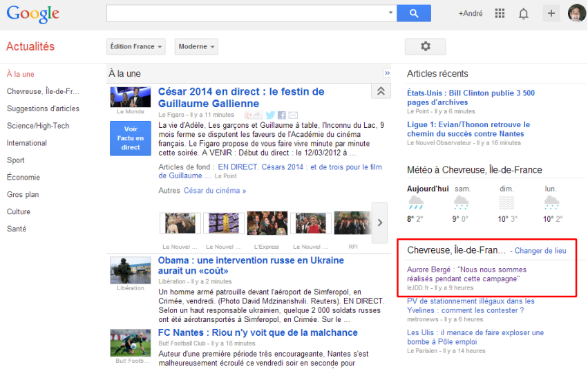Show next photos with carousel arrow
Screen dimensions: 588x369
(x=379, y=223)
